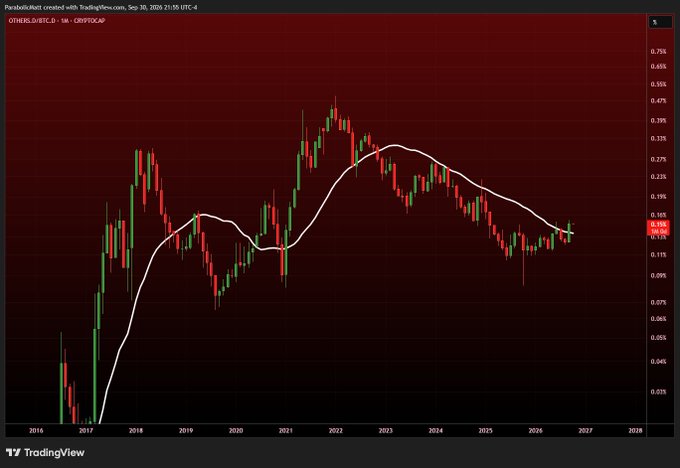Image resolution: width=680 pixels, height=468 pixels.
Task: Click the 2023 label on the time axis
Action: tap(386, 431)
